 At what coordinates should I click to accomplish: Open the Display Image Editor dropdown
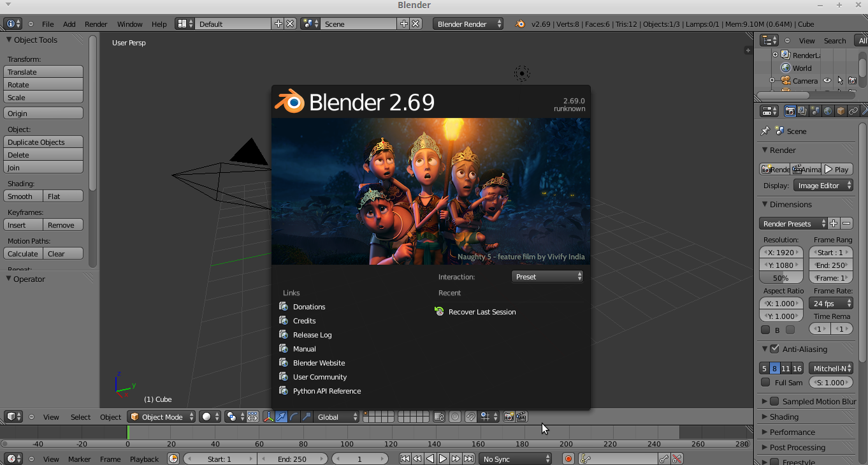(x=823, y=185)
